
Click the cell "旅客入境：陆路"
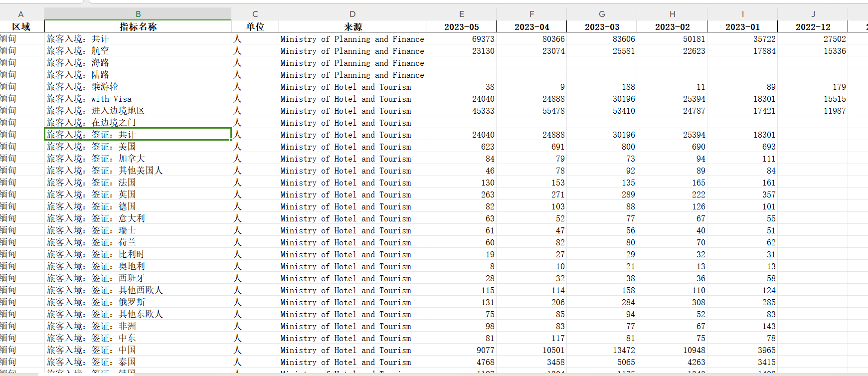[138, 74]
